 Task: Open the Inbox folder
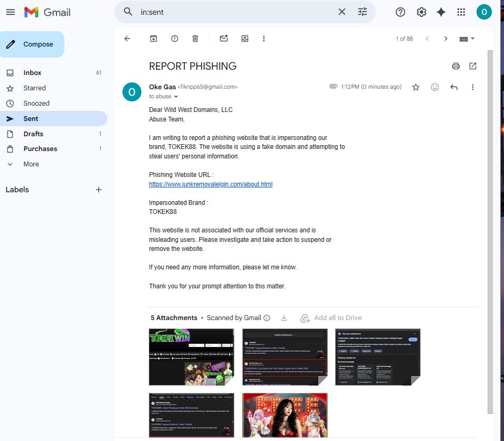53,73
